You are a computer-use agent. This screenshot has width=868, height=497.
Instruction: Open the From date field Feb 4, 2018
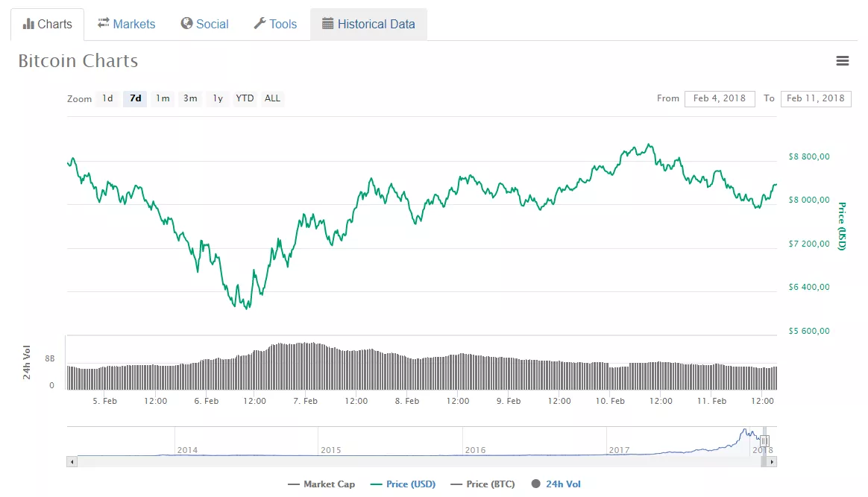719,98
